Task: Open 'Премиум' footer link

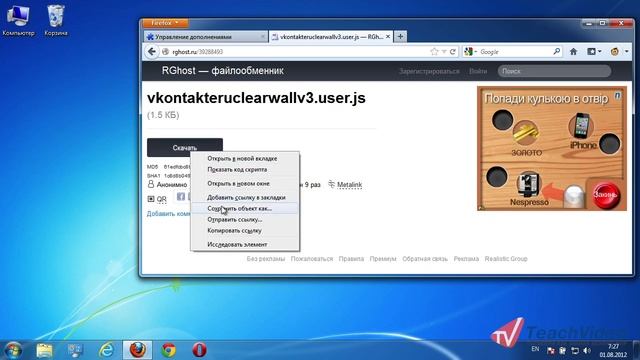Action: pos(383,259)
